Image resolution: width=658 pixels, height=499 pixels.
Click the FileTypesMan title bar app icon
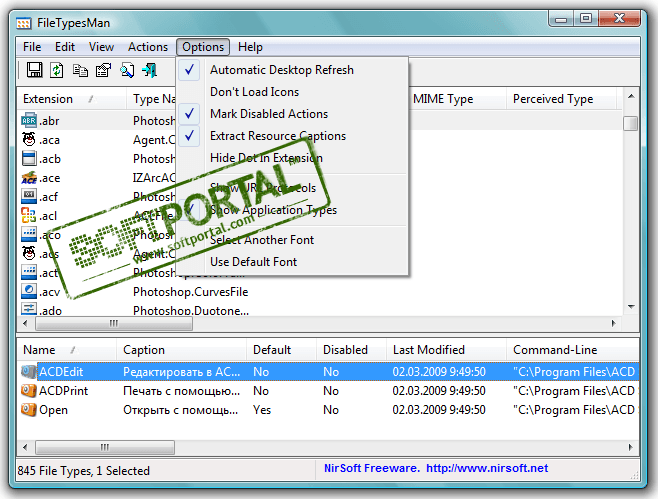point(24,23)
